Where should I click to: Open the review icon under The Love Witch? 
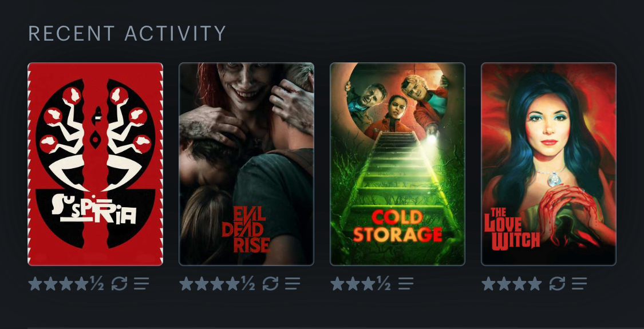(579, 283)
